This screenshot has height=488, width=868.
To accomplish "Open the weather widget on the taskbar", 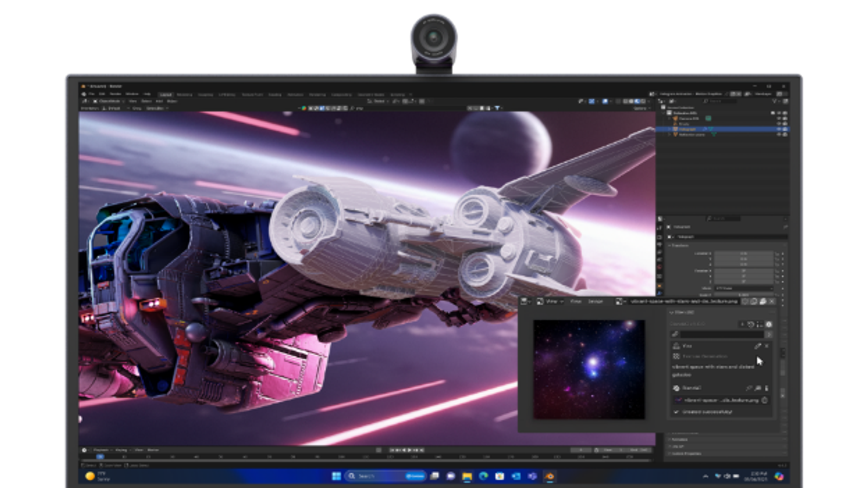I will tap(97, 476).
